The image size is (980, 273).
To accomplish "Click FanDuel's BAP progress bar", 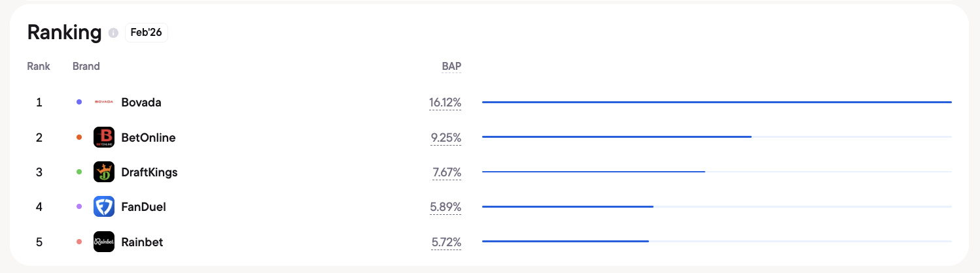I will (x=716, y=206).
